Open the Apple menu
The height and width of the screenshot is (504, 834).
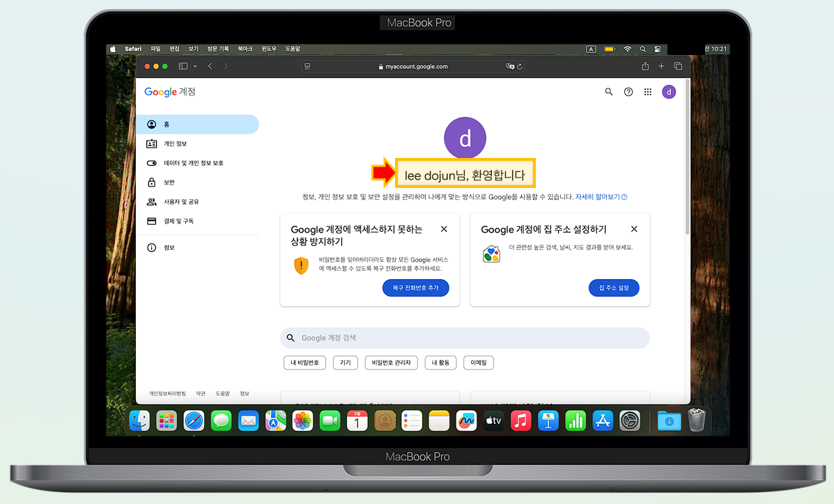(113, 49)
